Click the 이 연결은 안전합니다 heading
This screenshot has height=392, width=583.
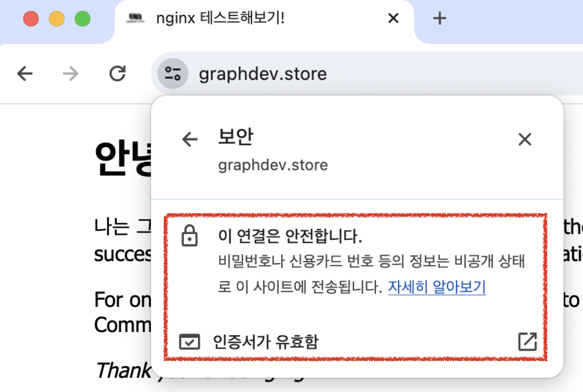point(290,236)
